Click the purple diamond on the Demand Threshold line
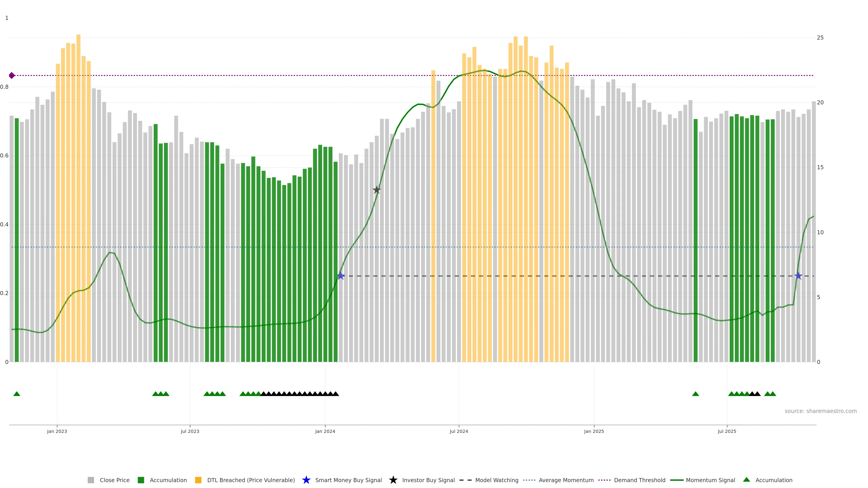The width and height of the screenshot is (868, 488). 12,75
